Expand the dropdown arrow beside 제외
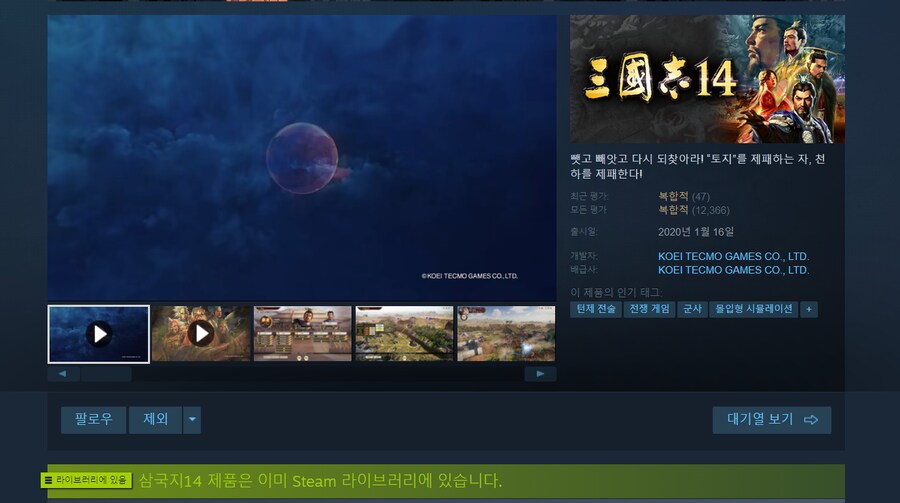 click(x=192, y=420)
